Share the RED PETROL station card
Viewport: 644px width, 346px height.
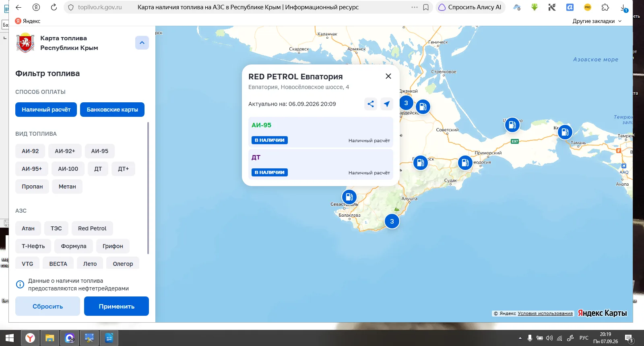click(x=371, y=104)
